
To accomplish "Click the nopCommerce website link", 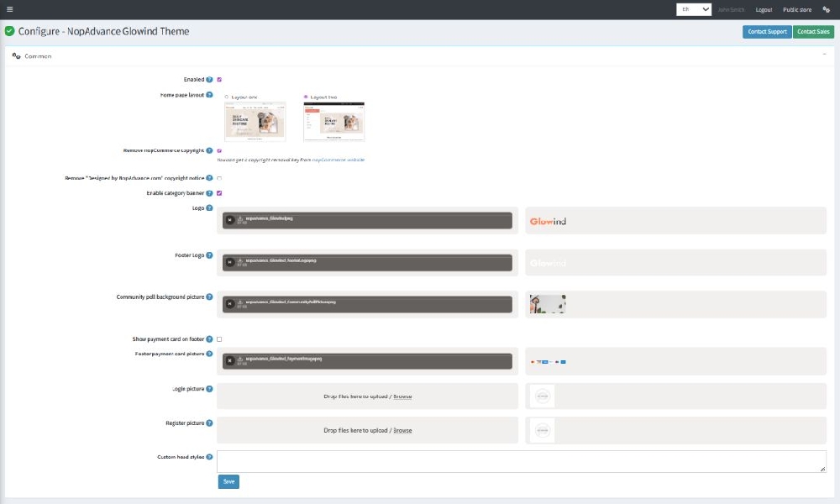I will 339,160.
